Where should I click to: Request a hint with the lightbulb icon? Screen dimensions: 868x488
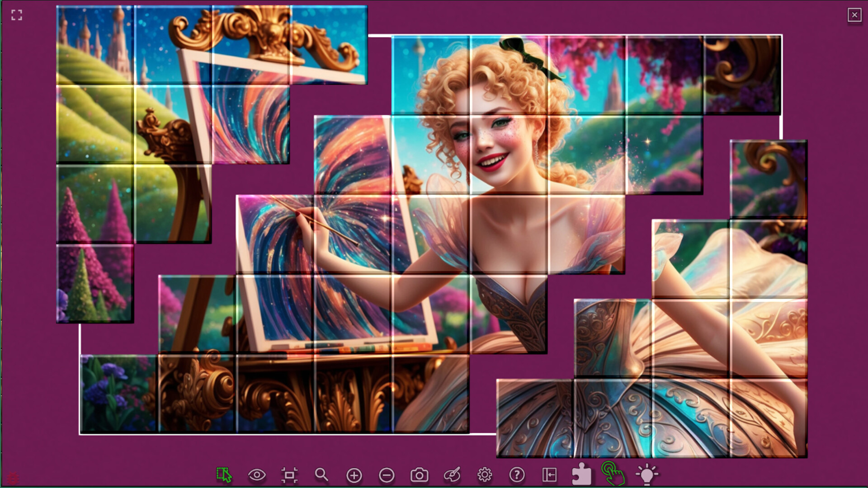tap(646, 474)
